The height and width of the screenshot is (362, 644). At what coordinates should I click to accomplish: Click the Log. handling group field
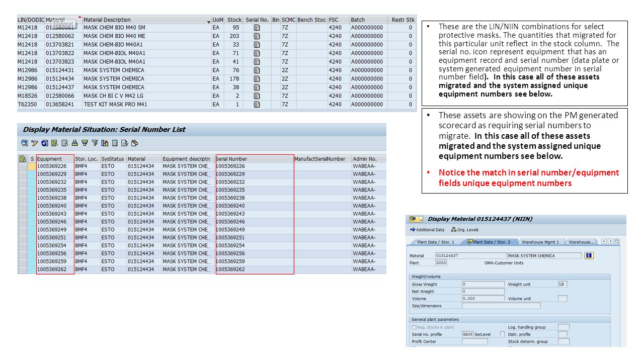click(563, 327)
